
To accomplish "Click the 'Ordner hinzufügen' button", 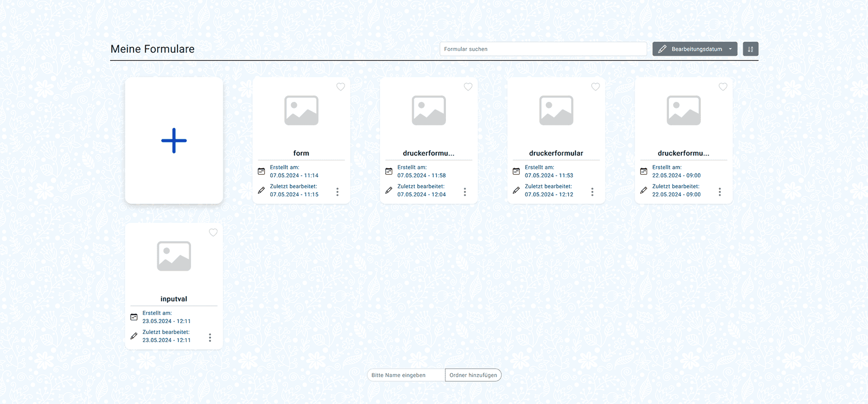I will (x=473, y=375).
